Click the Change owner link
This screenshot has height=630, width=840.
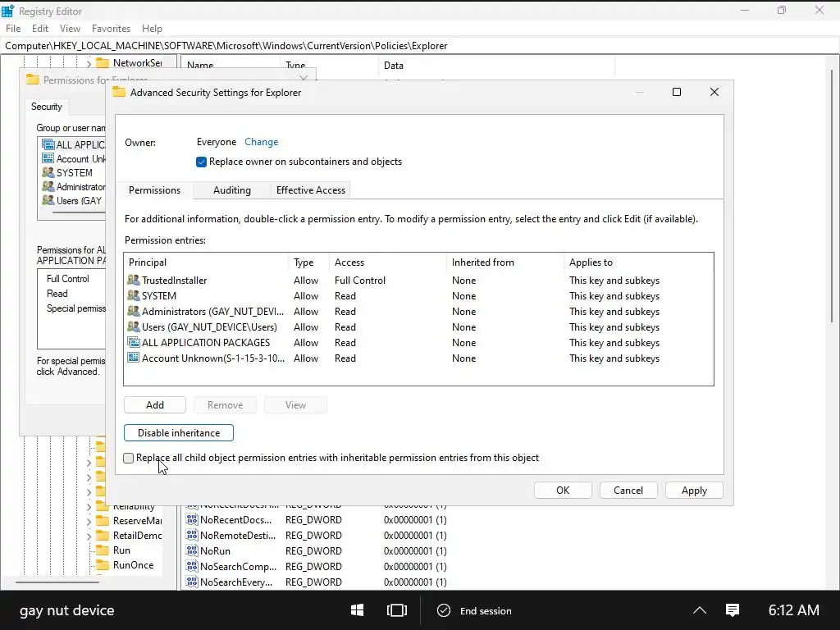[262, 142]
